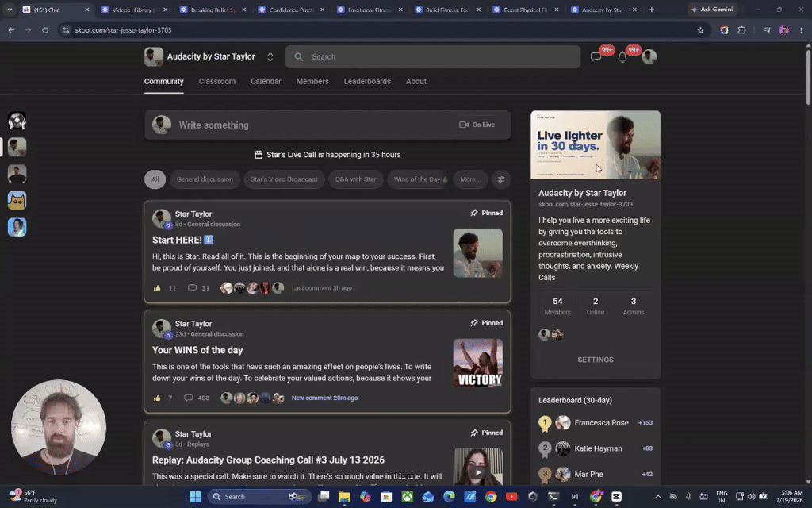Image resolution: width=812 pixels, height=508 pixels.
Task: View site information icon in address bar
Action: tap(66, 30)
